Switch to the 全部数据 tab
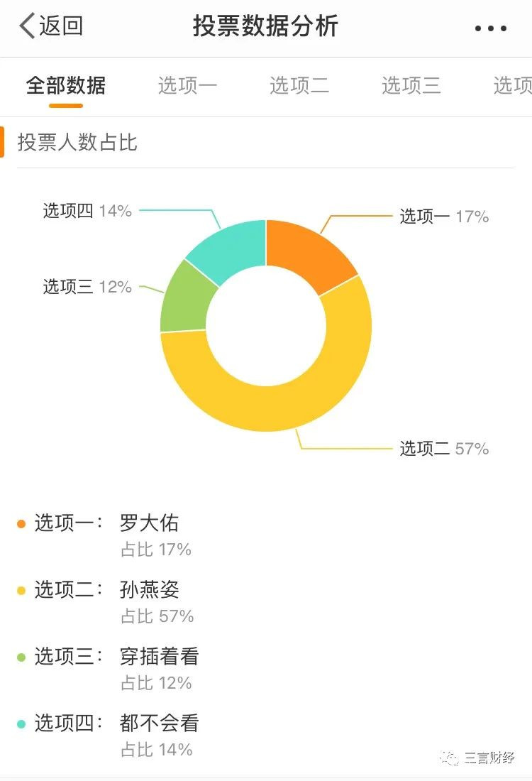 pyautogui.click(x=66, y=86)
